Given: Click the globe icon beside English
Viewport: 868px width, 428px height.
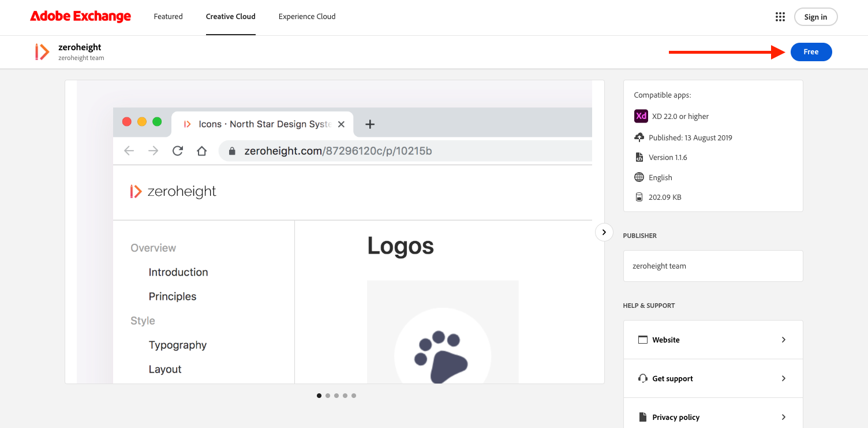Looking at the screenshot, I should pos(639,177).
